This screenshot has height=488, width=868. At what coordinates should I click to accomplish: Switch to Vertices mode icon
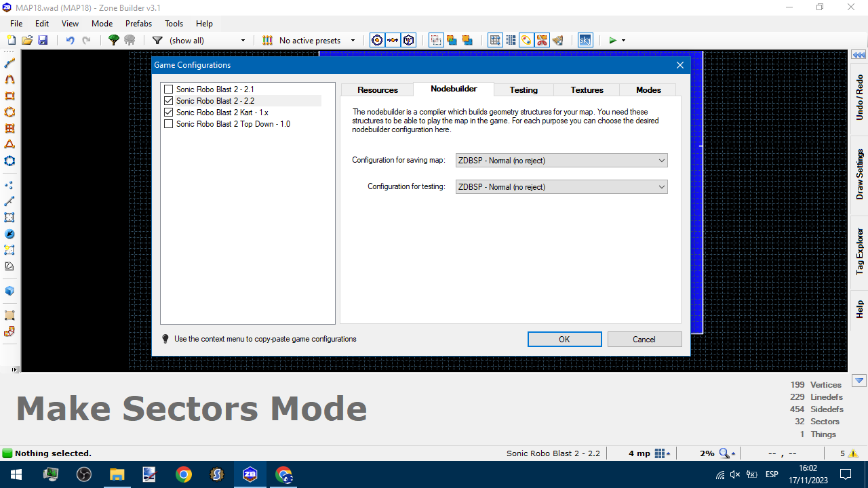(9, 185)
